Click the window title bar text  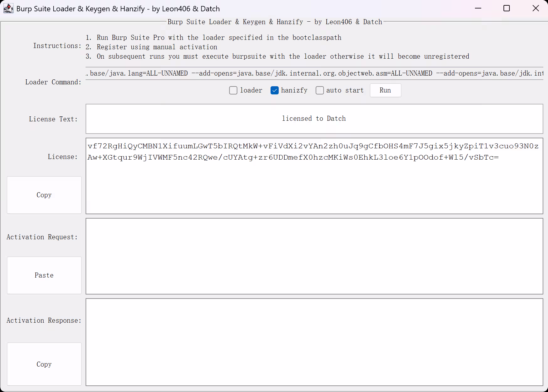click(x=118, y=9)
